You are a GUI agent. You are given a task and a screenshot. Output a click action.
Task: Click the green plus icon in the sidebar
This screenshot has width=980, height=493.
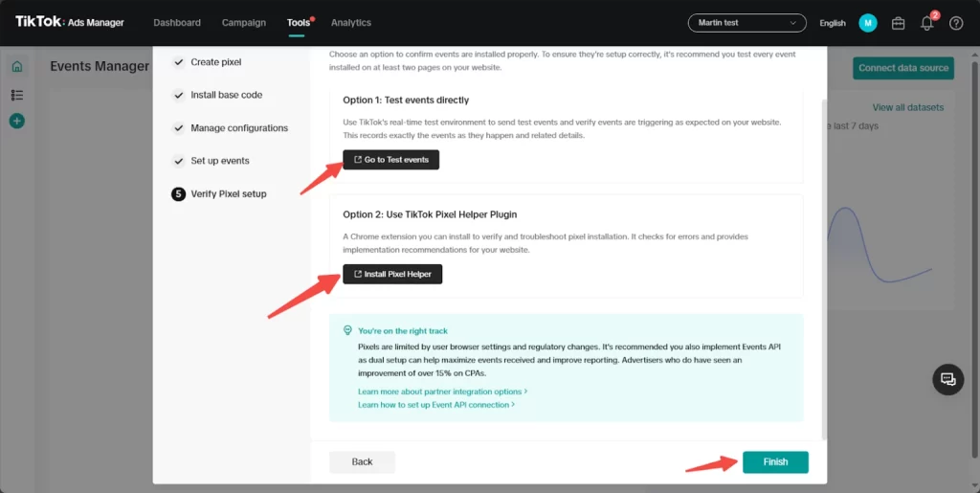(17, 121)
